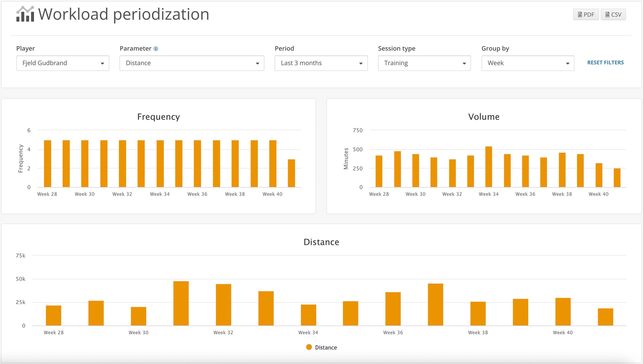Select Distance parameter option
The height and width of the screenshot is (364, 643).
pyautogui.click(x=190, y=63)
